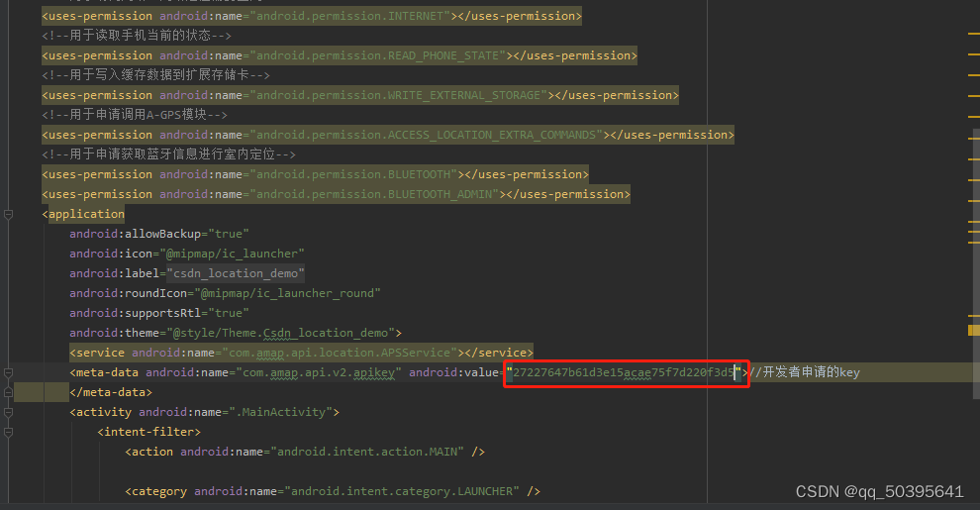The width and height of the screenshot is (980, 510).
Task: Click the android:allowBackup="true" attribute
Action: point(159,234)
